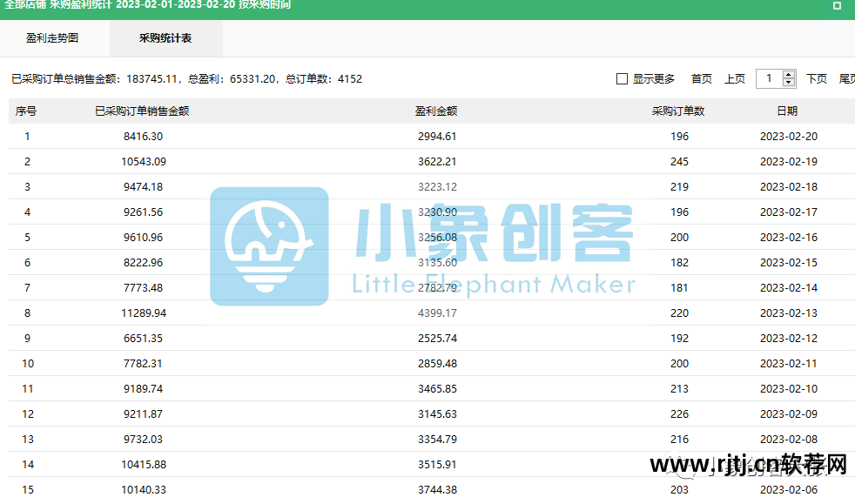Click date 2023-02-18

pos(789,187)
